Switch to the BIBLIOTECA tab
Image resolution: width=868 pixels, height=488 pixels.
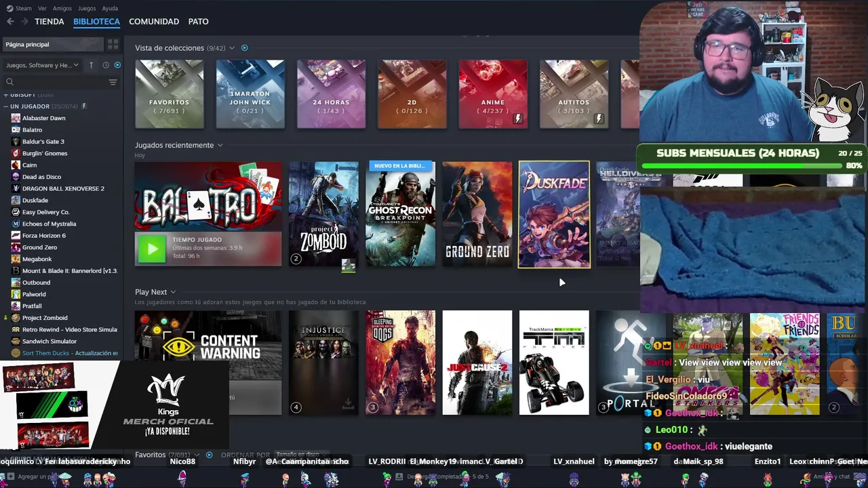click(96, 22)
